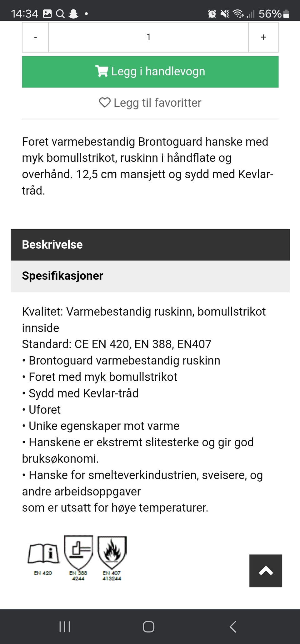Click the heart icon for favorites
This screenshot has height=644, width=300.
coord(105,103)
